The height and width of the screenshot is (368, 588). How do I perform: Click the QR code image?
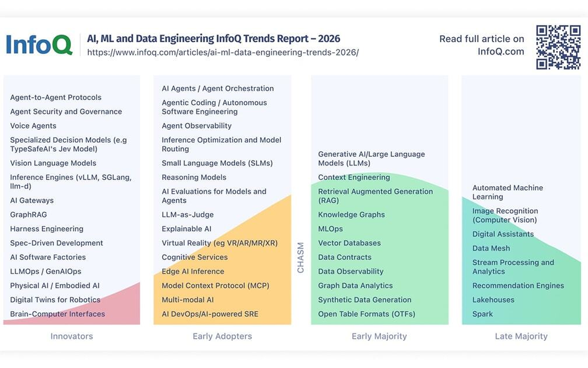[558, 47]
